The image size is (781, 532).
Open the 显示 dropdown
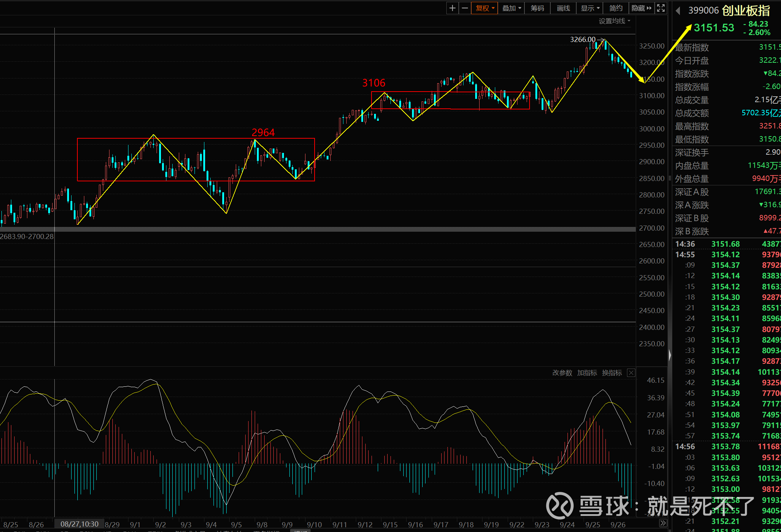[590, 8]
